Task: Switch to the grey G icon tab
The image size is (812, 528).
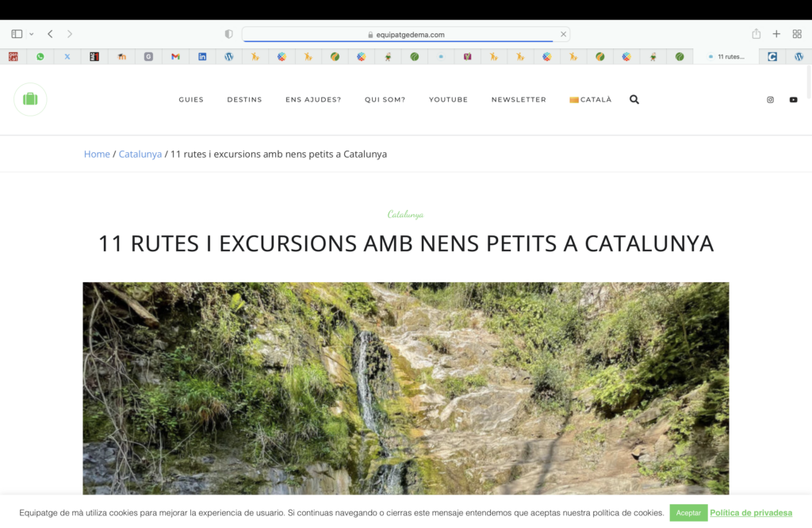Action: 148,57
